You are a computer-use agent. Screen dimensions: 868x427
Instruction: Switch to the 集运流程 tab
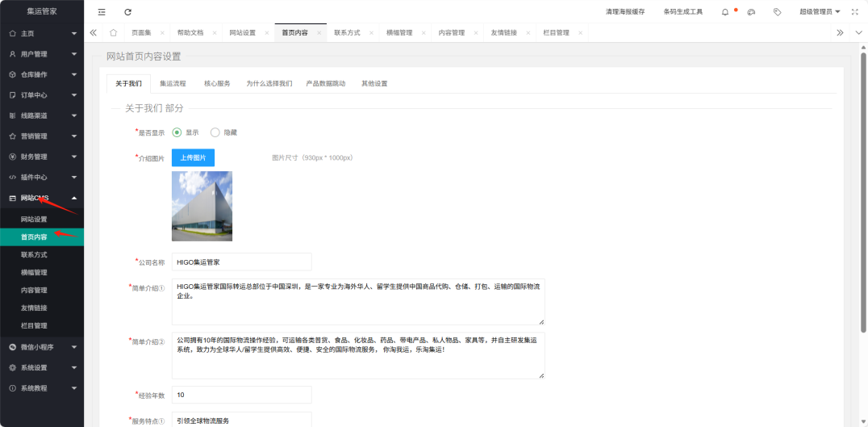(x=173, y=84)
